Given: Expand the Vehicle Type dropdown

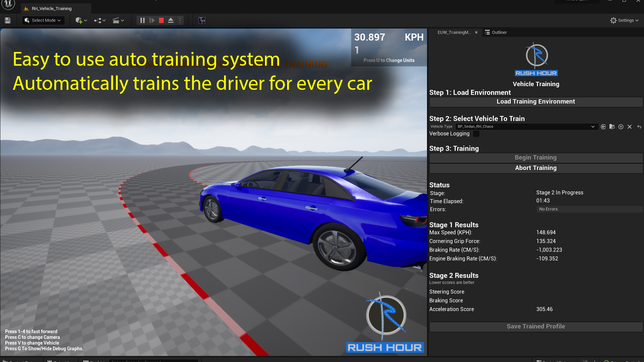Looking at the screenshot, I should (x=594, y=127).
